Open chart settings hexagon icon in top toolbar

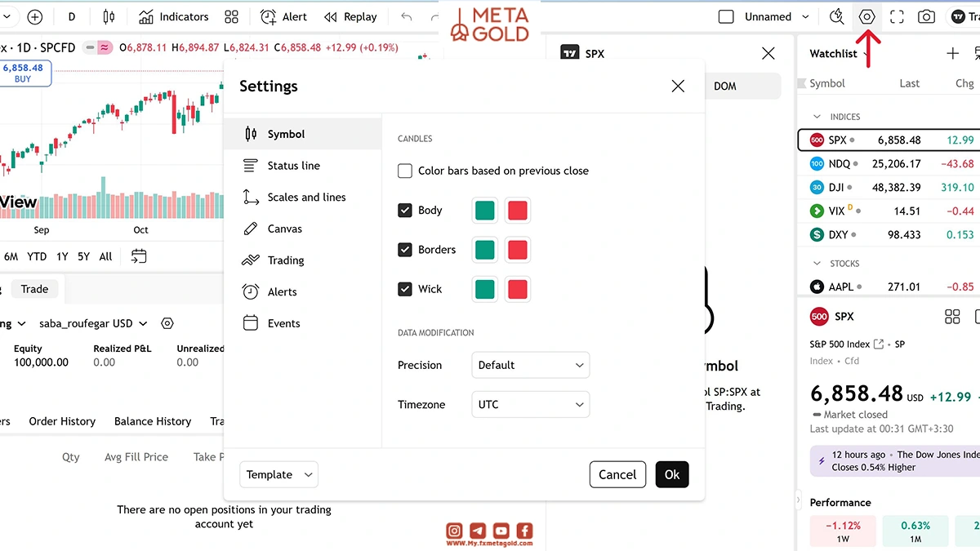coord(867,16)
